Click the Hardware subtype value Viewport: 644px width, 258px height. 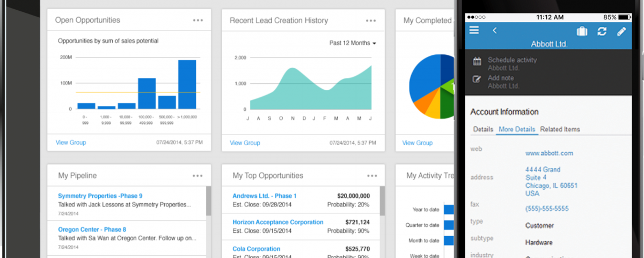pyautogui.click(x=539, y=243)
